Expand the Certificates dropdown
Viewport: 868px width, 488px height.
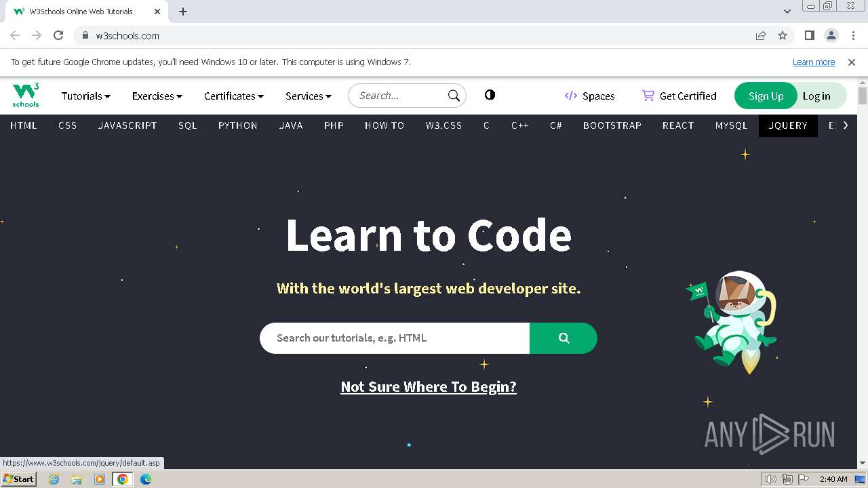click(234, 96)
